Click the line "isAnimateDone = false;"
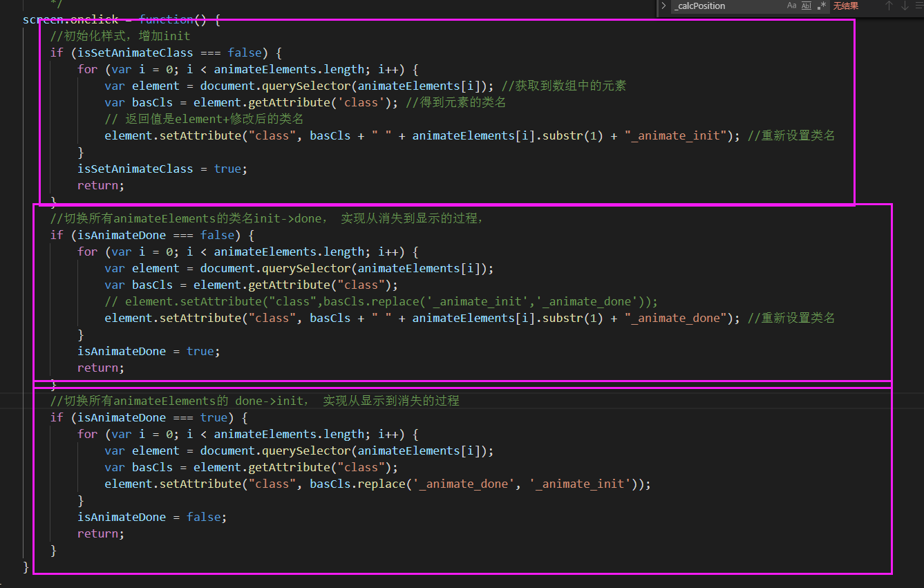 click(x=152, y=517)
